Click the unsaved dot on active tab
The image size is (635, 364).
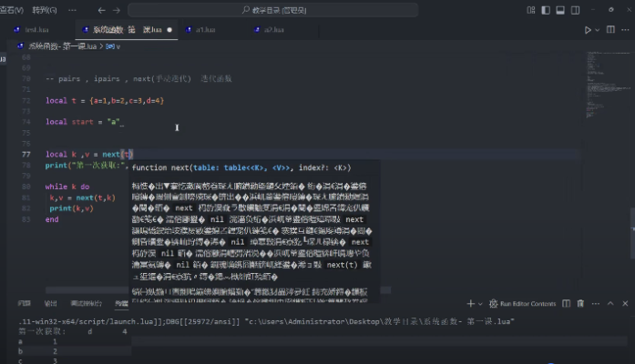[169, 29]
